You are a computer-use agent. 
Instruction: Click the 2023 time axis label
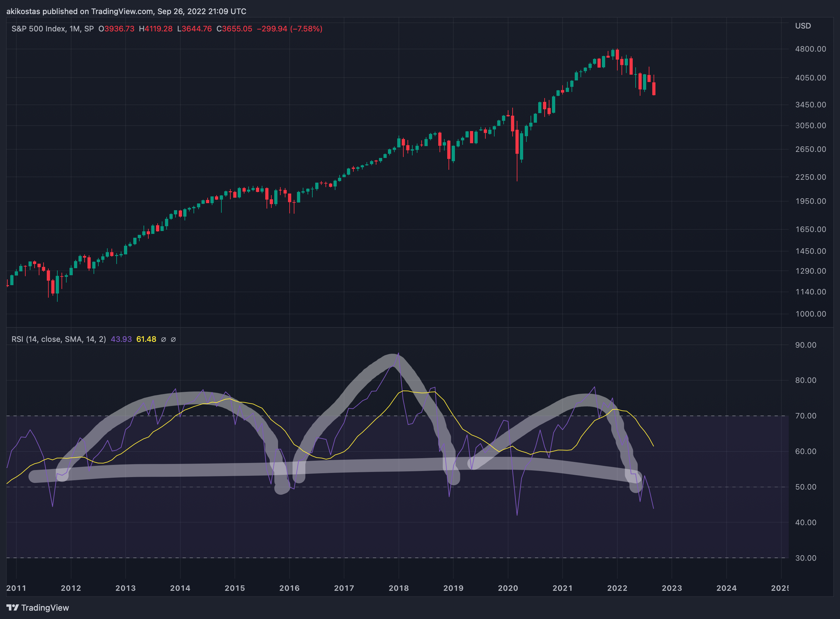click(672, 588)
